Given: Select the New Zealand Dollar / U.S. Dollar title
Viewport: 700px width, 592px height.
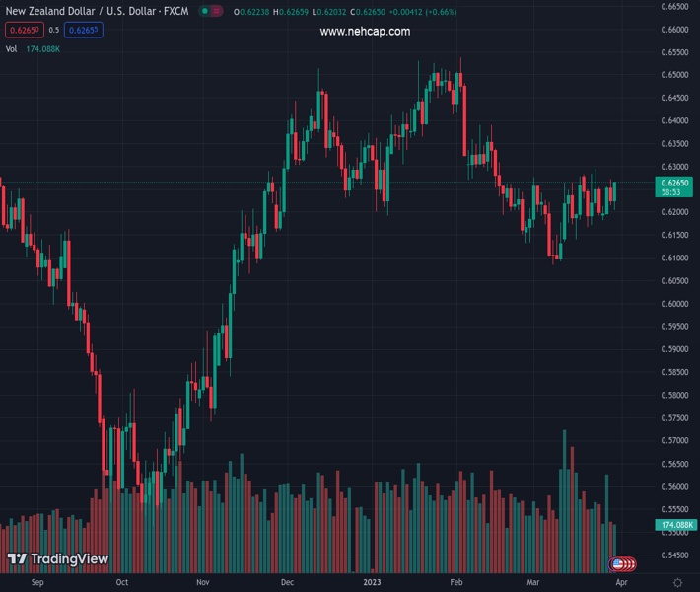Looking at the screenshot, I should [97, 11].
